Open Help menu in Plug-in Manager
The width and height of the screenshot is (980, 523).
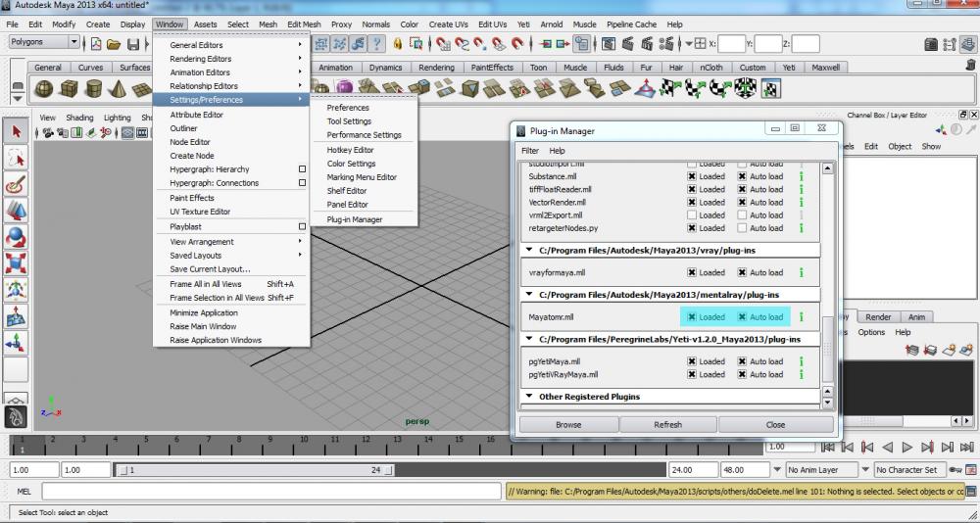557,151
